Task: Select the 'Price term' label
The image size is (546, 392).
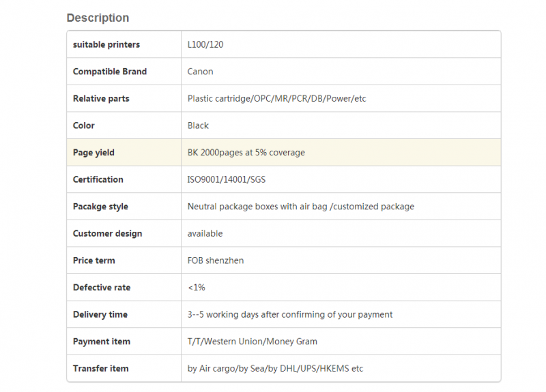Action: point(94,260)
